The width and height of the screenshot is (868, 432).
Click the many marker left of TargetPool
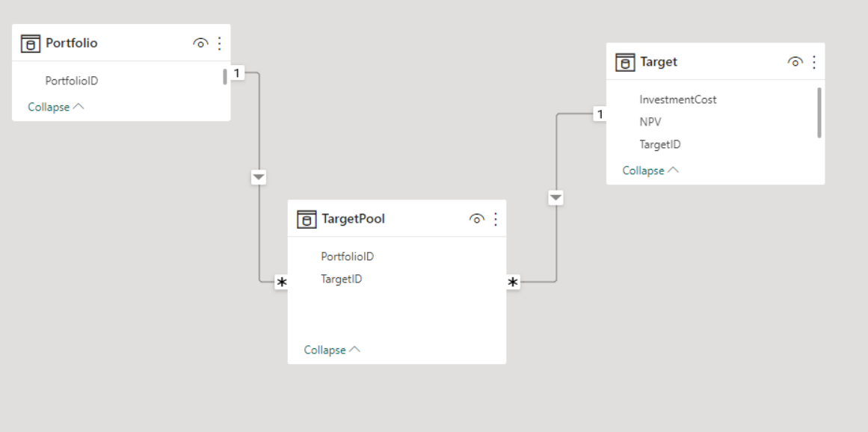pos(282,282)
